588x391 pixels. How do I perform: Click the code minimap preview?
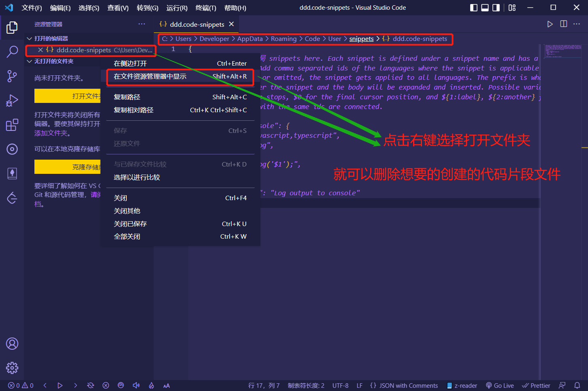click(562, 51)
